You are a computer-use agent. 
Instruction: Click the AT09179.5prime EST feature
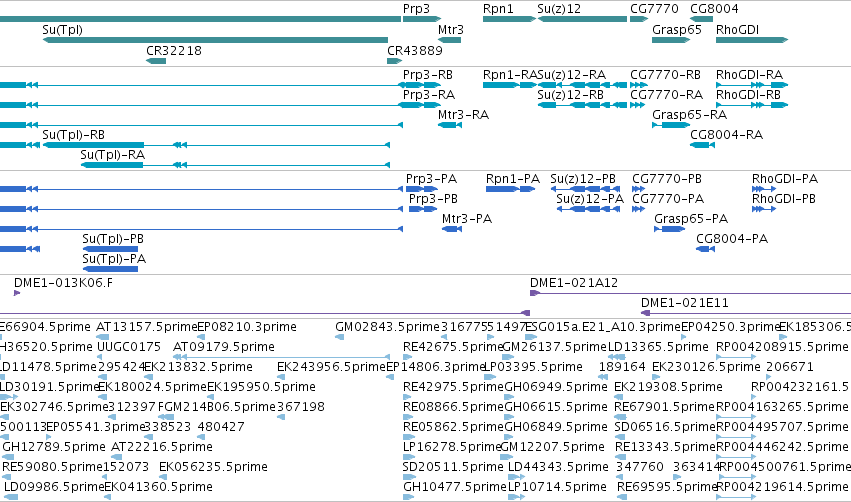point(281,357)
